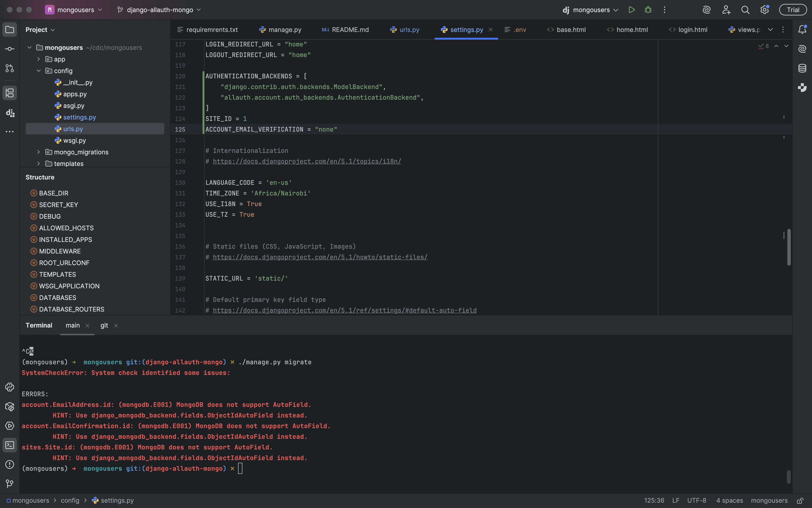
Task: Debug the mongousers configuration
Action: coord(648,10)
